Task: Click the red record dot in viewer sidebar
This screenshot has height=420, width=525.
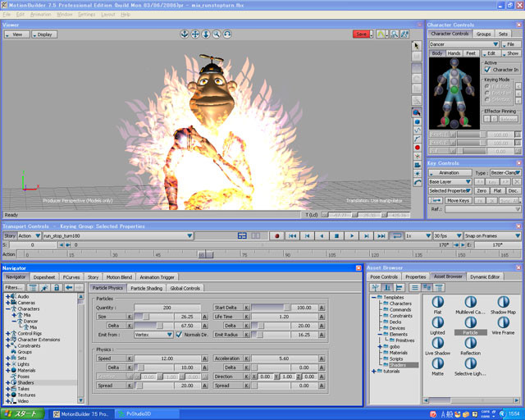Action: [x=418, y=148]
